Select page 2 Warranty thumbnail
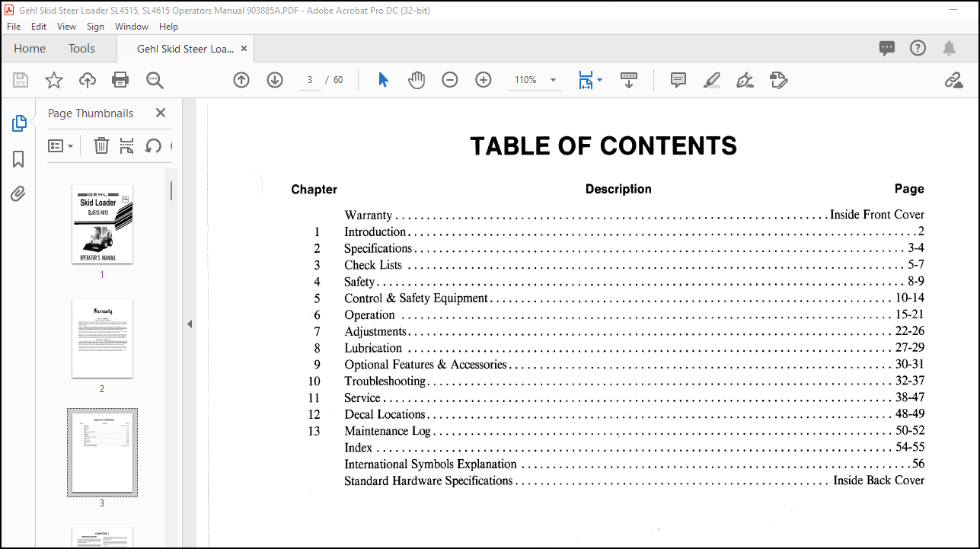 pyautogui.click(x=102, y=338)
